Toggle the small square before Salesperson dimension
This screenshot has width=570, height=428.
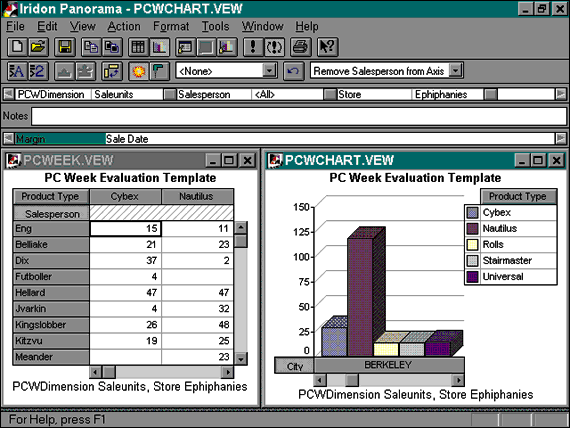point(169,95)
